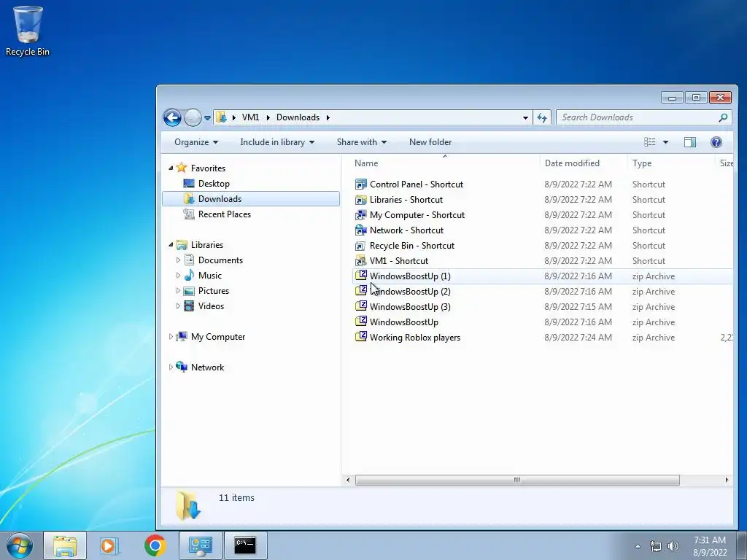Click the Back navigation arrow button
The height and width of the screenshot is (560, 747).
172,117
